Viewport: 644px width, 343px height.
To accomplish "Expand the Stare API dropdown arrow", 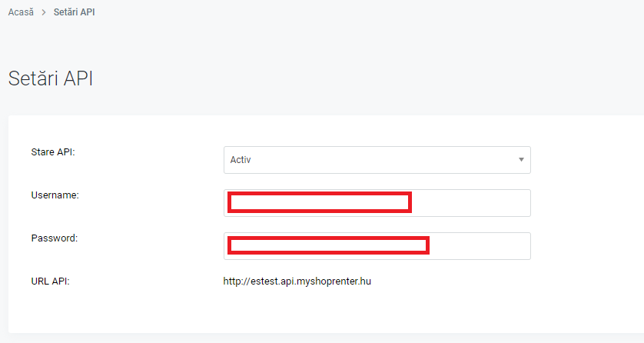I will [521, 160].
